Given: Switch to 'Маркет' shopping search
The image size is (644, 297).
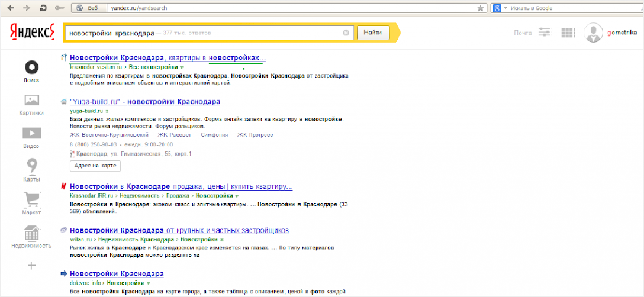Looking at the screenshot, I should (x=31, y=204).
